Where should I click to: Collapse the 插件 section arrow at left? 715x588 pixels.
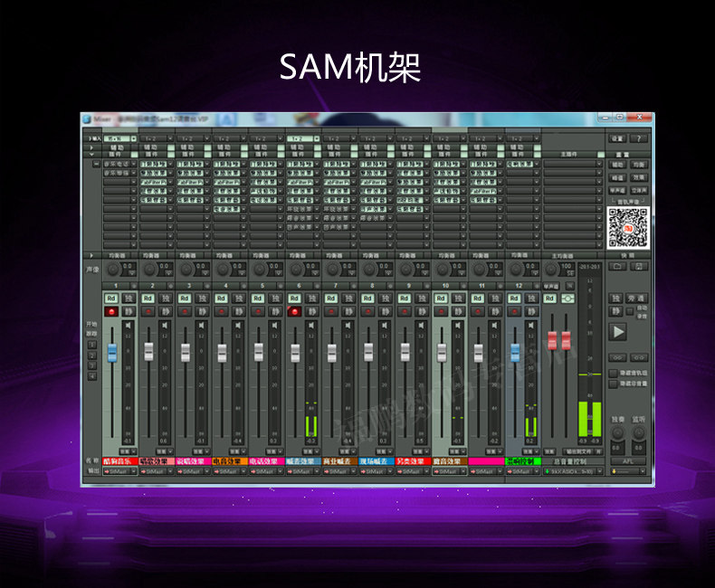pos(91,155)
